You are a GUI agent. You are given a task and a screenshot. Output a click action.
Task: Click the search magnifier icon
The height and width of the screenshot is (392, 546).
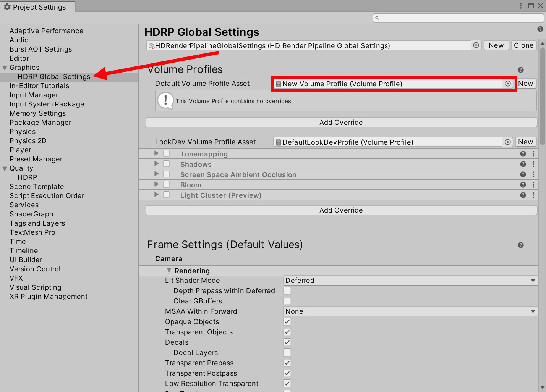pyautogui.click(x=377, y=18)
